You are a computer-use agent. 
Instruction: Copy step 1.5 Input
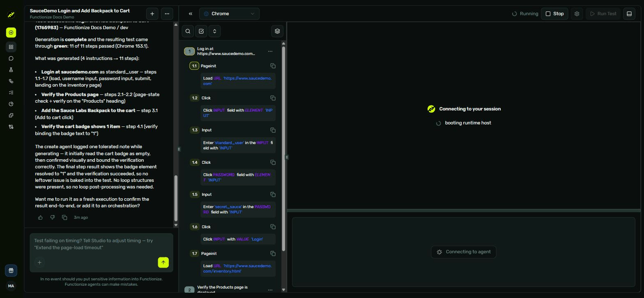[x=273, y=195]
